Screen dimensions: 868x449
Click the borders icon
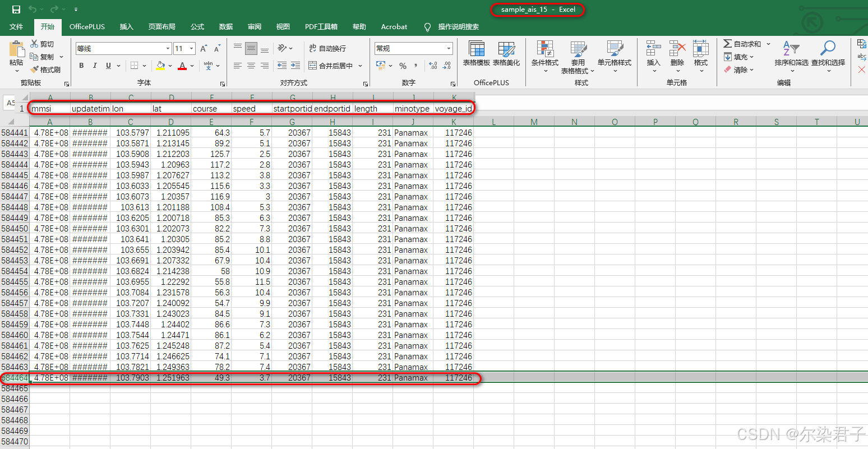tap(135, 66)
